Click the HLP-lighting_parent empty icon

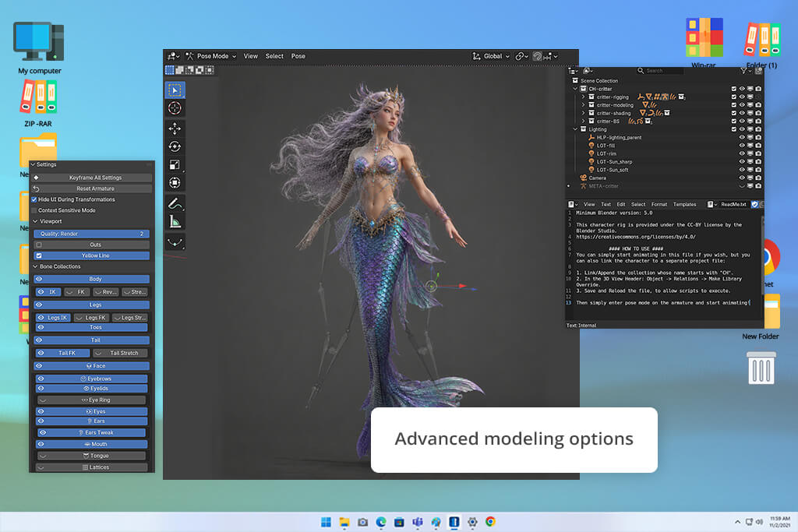[x=591, y=137]
